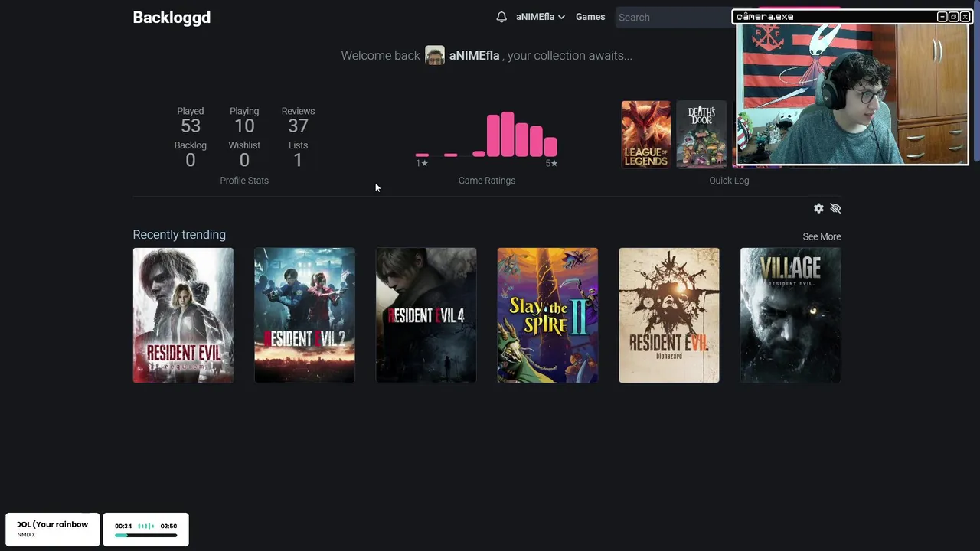980x551 pixels.
Task: Open the Backlog 0 stat
Action: (191, 155)
